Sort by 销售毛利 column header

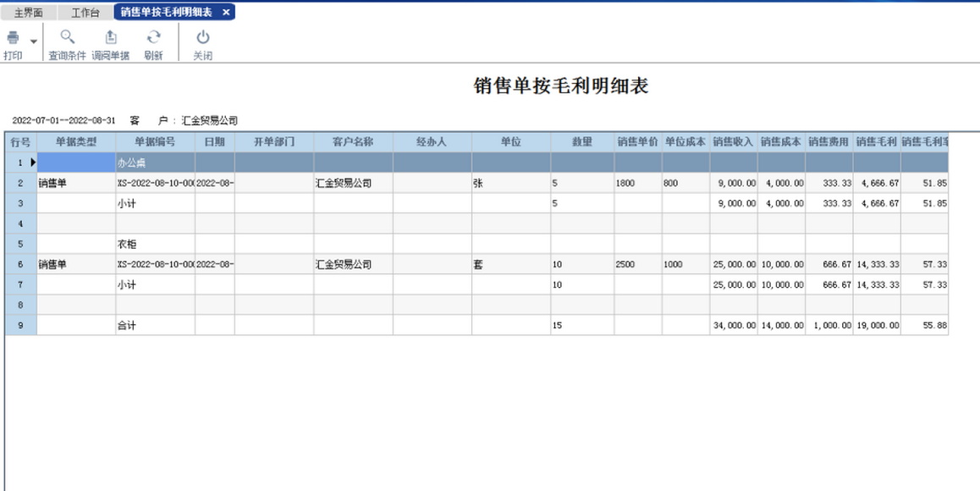click(876, 142)
